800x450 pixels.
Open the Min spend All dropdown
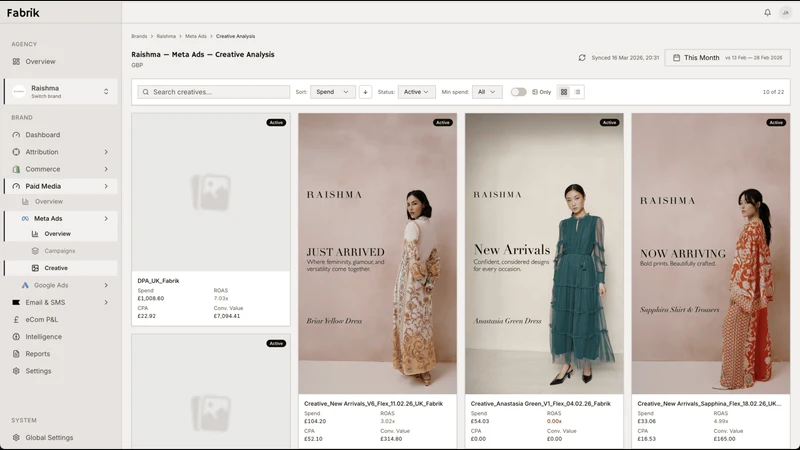pyautogui.click(x=487, y=92)
